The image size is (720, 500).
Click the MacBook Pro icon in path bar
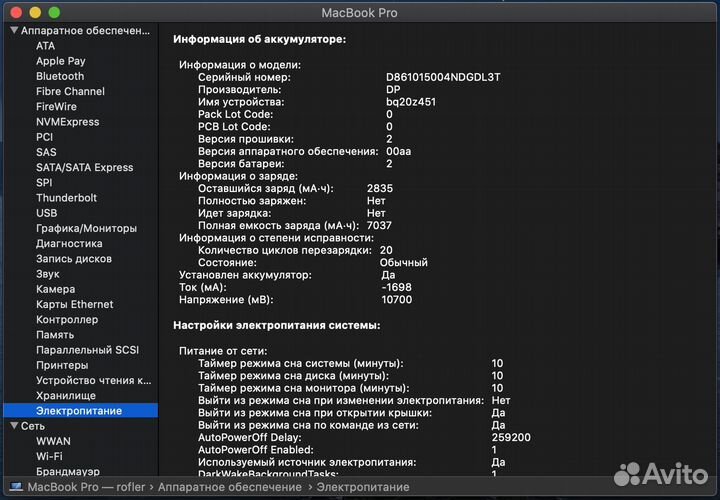14,488
